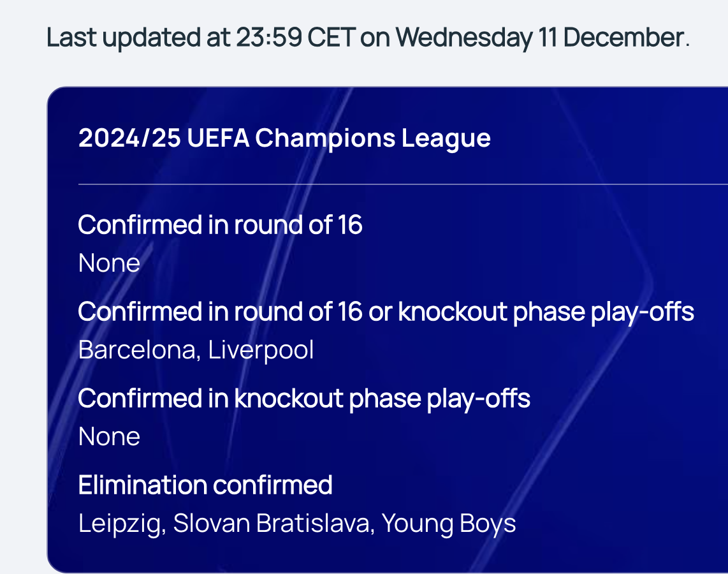This screenshot has height=574, width=728.
Task: Click the 'Last updated at 23:59 CET' text
Action: [201, 38]
